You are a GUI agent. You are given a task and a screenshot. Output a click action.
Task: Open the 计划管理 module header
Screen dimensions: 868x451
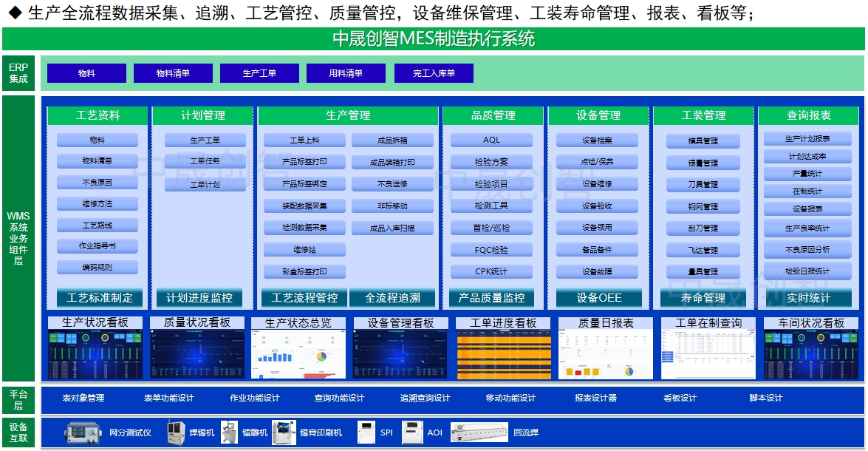[202, 115]
